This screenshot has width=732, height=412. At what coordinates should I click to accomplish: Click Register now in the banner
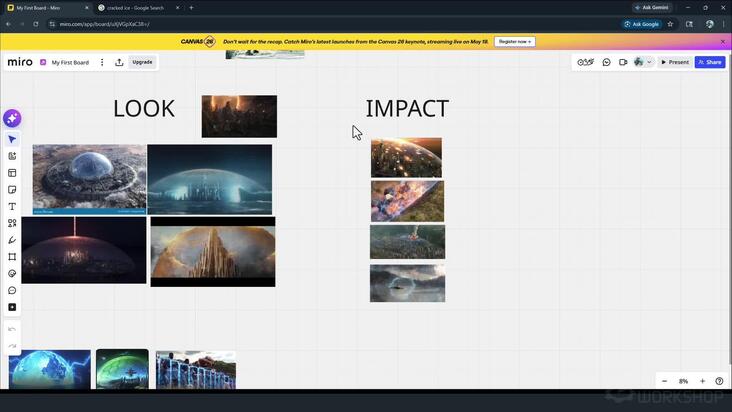515,42
